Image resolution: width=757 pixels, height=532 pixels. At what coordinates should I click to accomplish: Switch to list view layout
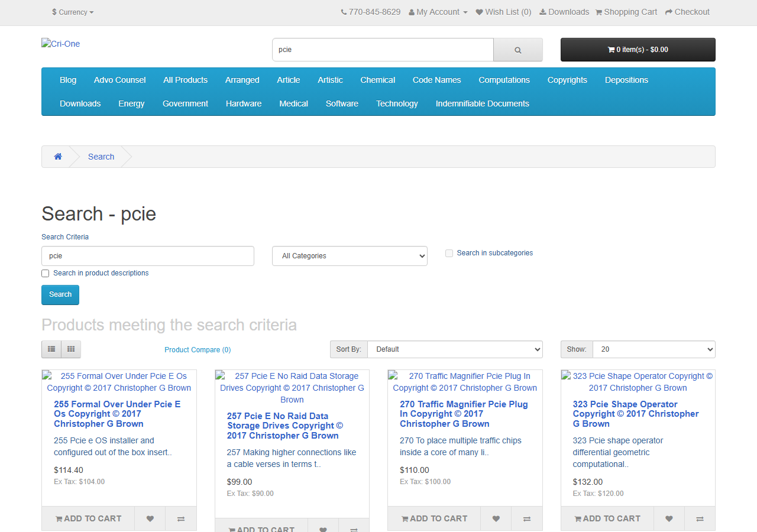click(51, 349)
